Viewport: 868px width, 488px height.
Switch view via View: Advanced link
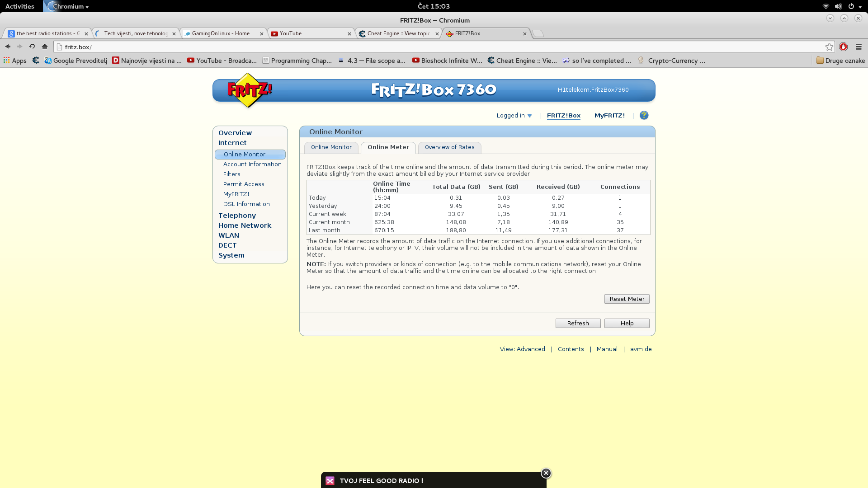[523, 349]
